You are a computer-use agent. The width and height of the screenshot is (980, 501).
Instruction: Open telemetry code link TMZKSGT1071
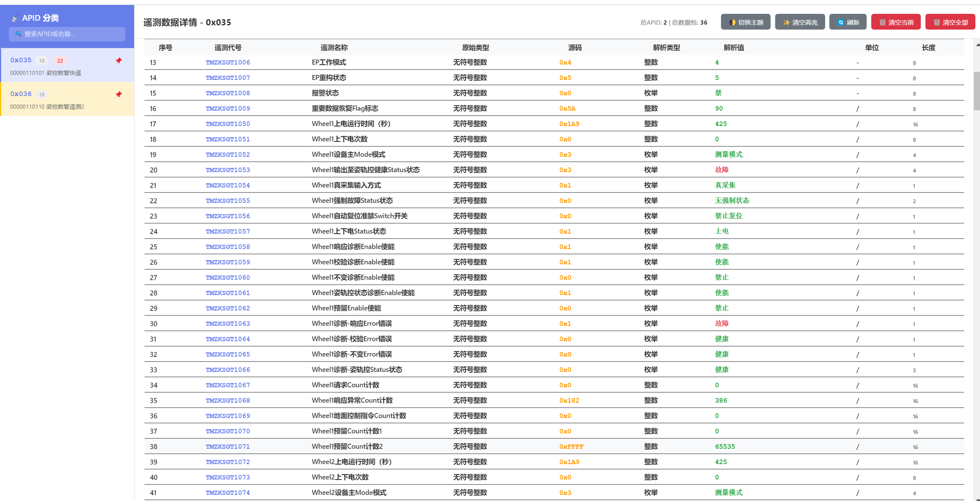pos(228,446)
